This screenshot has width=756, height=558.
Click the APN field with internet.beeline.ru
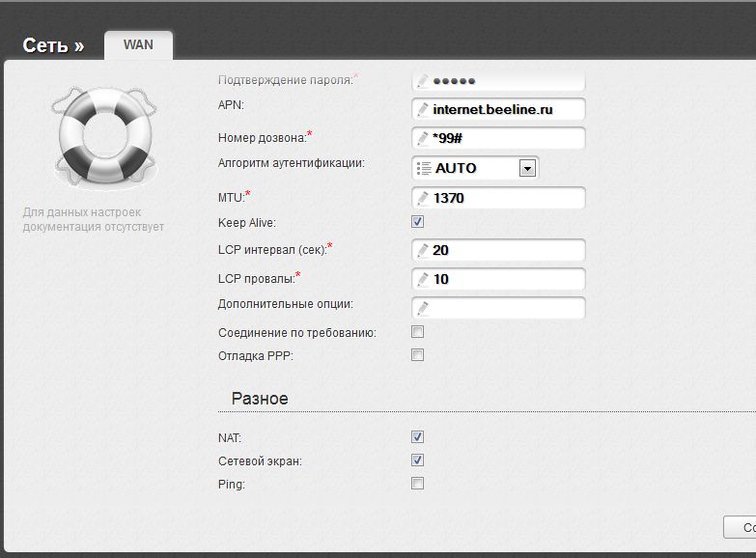(x=498, y=109)
